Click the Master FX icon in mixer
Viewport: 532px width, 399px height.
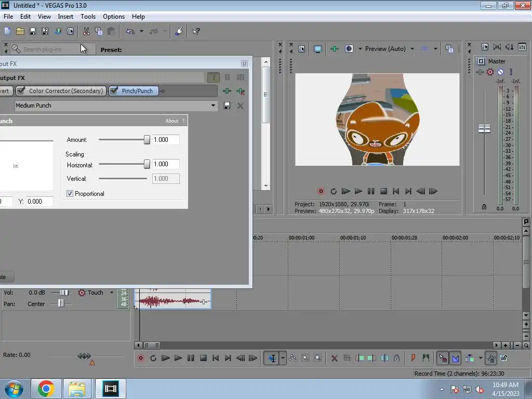480,72
